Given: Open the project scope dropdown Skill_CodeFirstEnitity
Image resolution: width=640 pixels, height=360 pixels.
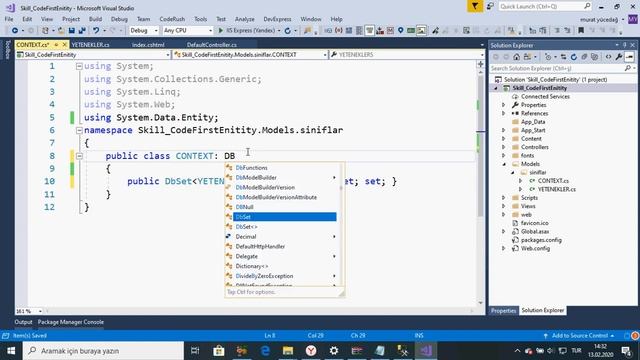Looking at the screenshot, I should pyautogui.click(x=93, y=55).
